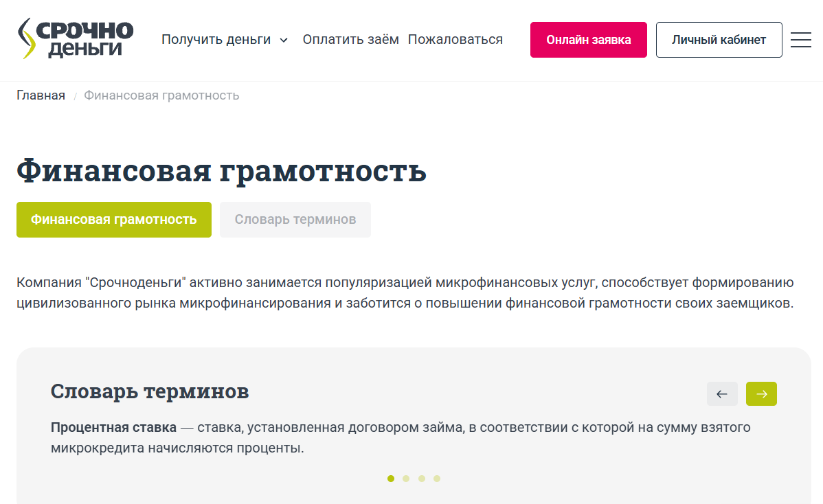This screenshot has width=823, height=504.
Task: Open Пожаловаться link
Action: pyautogui.click(x=455, y=40)
